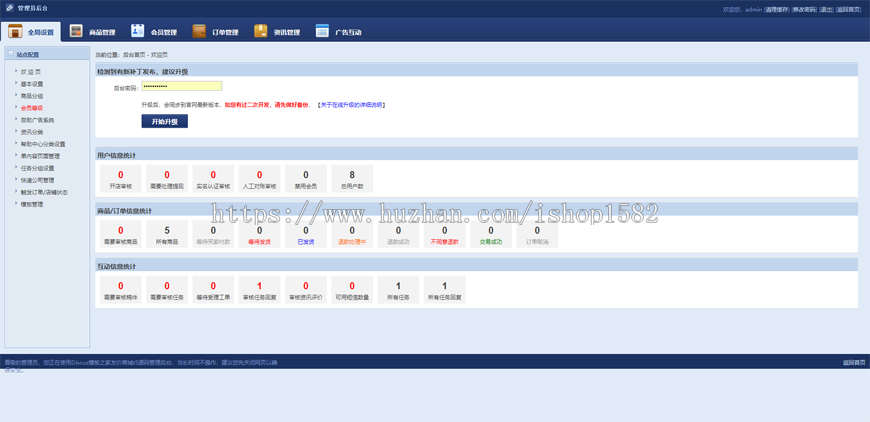Viewport: 870px width, 422px height.
Task: Open 任务分组设置 in sidebar
Action: (37, 168)
